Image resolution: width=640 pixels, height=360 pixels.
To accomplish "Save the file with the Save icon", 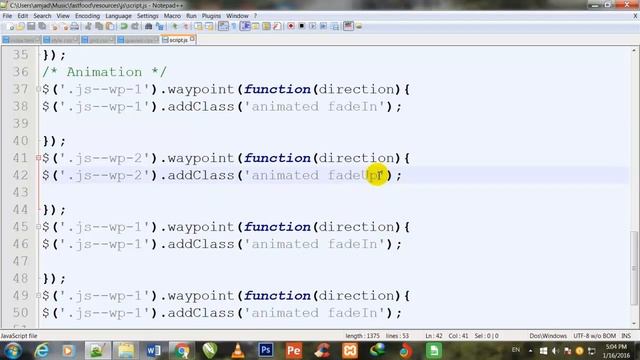I will 31,27.
